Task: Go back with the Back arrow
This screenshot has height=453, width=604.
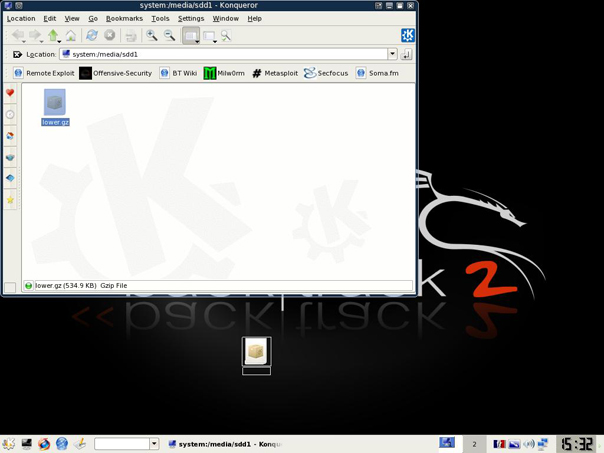Action: [x=18, y=35]
